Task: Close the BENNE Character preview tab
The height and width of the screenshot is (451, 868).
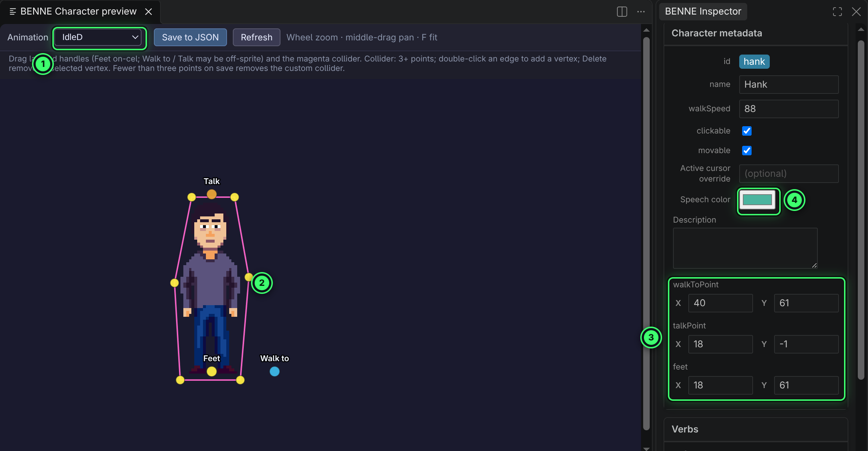Action: [x=148, y=12]
